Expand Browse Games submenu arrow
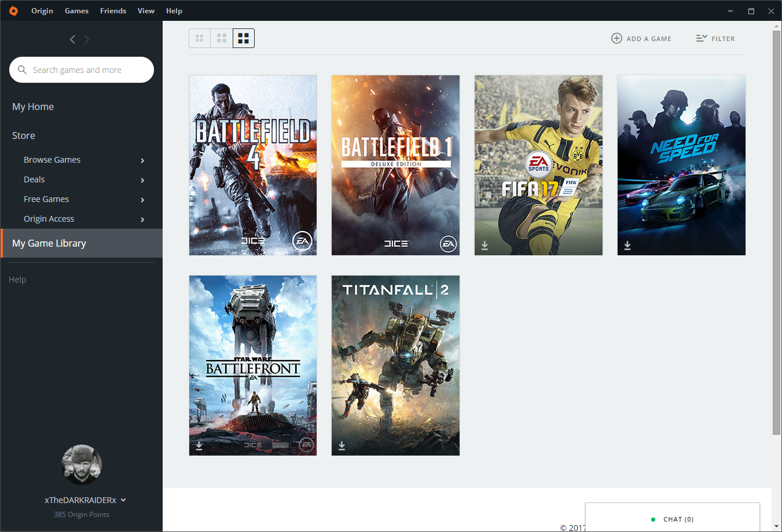The height and width of the screenshot is (532, 782). (142, 160)
